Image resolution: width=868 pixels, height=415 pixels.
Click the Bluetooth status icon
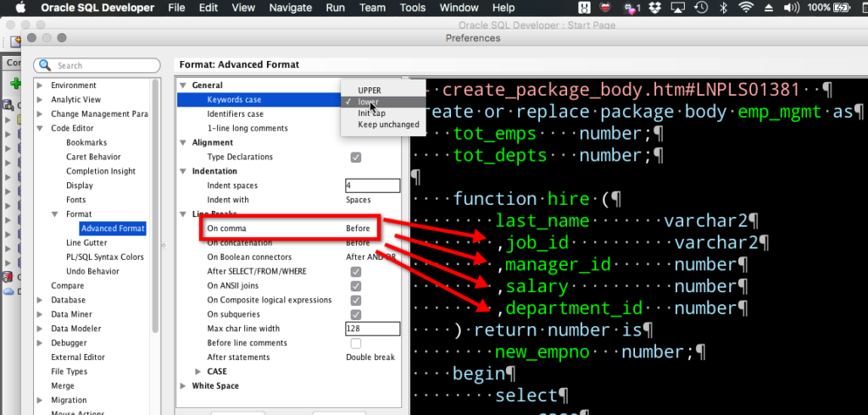[723, 8]
